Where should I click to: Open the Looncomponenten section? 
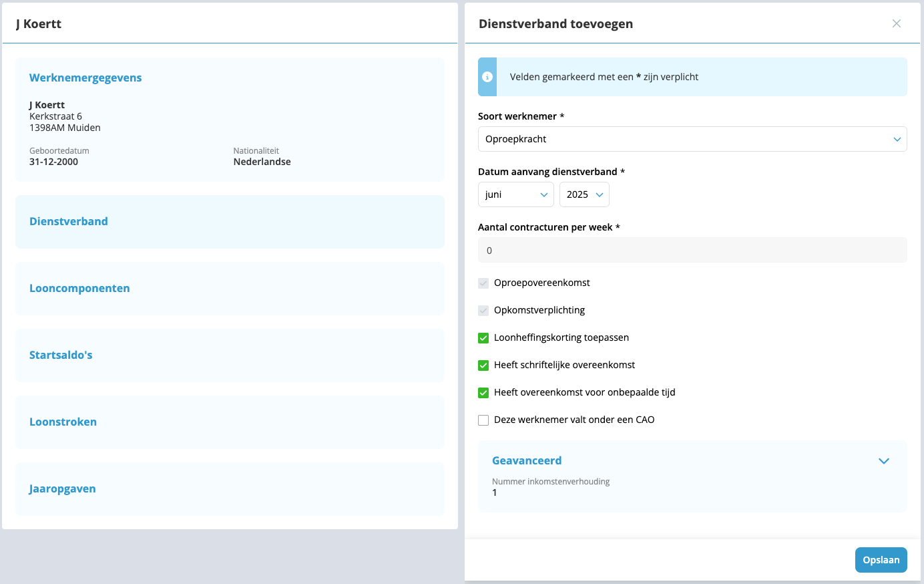pyautogui.click(x=79, y=288)
